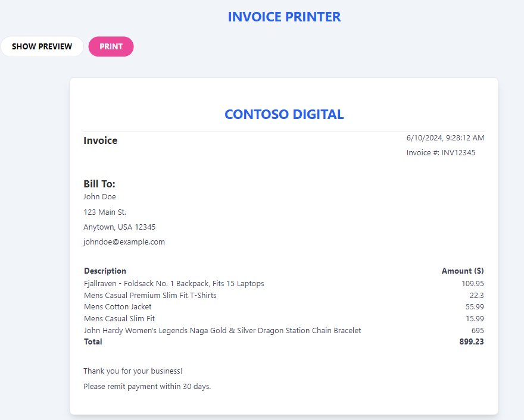Click the total amount 899.23

tap(472, 341)
